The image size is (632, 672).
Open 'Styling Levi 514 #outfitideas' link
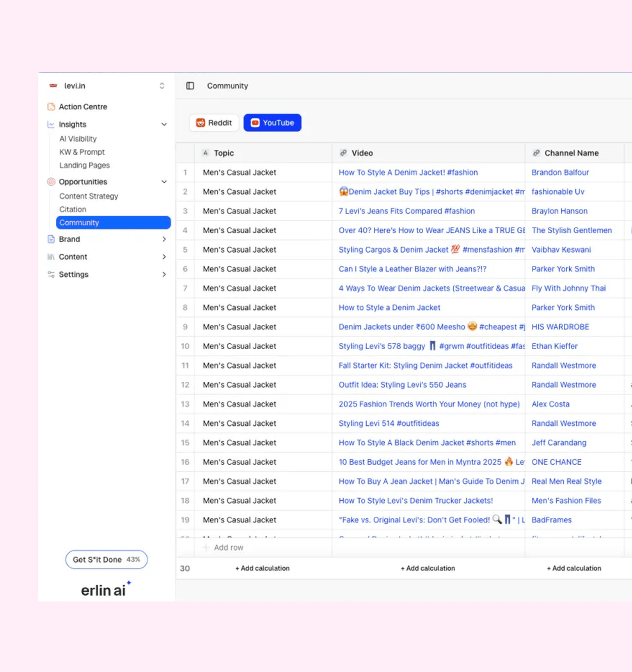pyautogui.click(x=389, y=423)
